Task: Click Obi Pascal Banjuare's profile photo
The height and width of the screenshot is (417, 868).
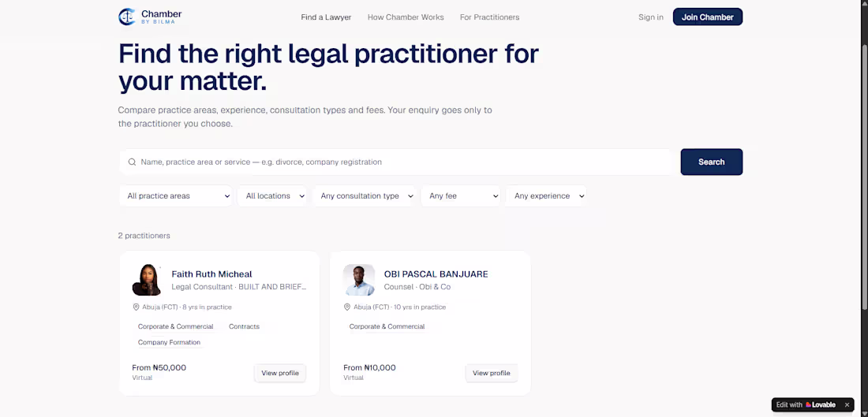Action: (359, 280)
